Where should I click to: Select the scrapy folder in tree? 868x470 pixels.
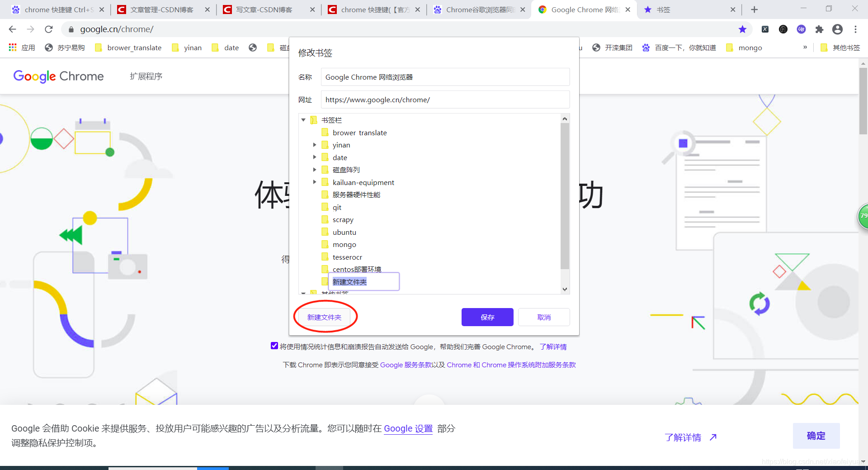pos(337,219)
